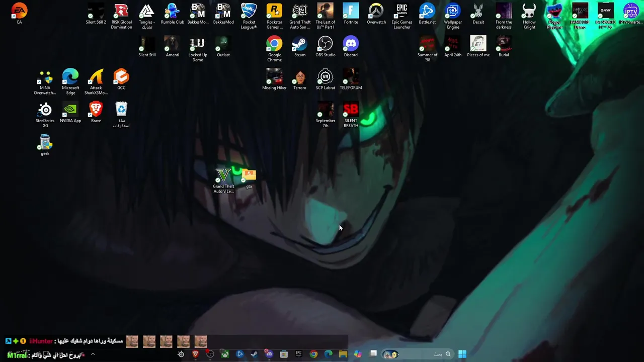The height and width of the screenshot is (362, 644).
Task: Open RISK Global Domination shortcut
Action: pos(121,16)
